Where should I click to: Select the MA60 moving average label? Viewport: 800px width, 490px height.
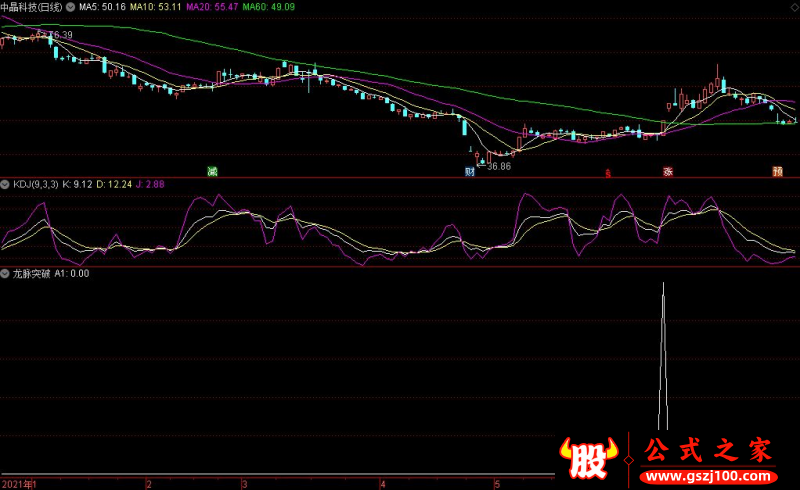(x=268, y=7)
